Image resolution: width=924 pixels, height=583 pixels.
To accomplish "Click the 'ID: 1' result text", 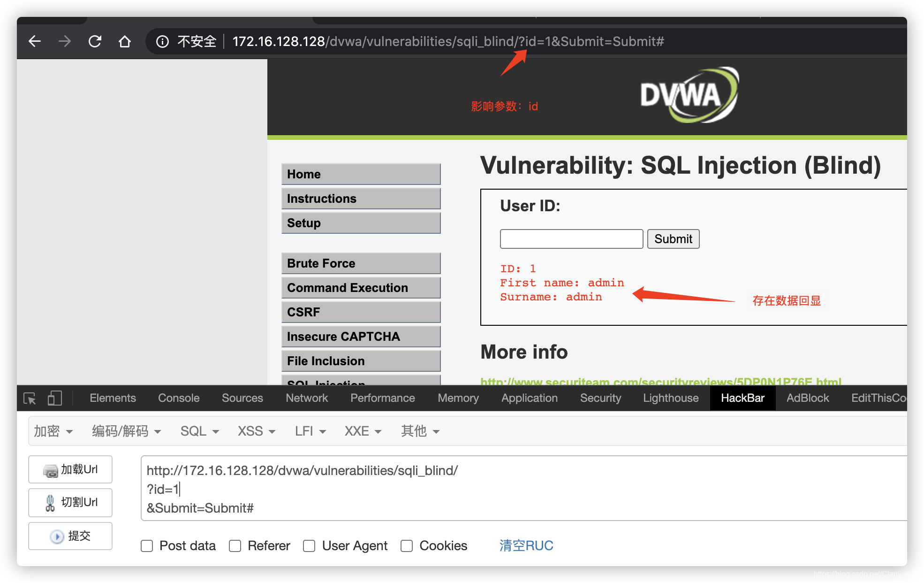I will (518, 268).
